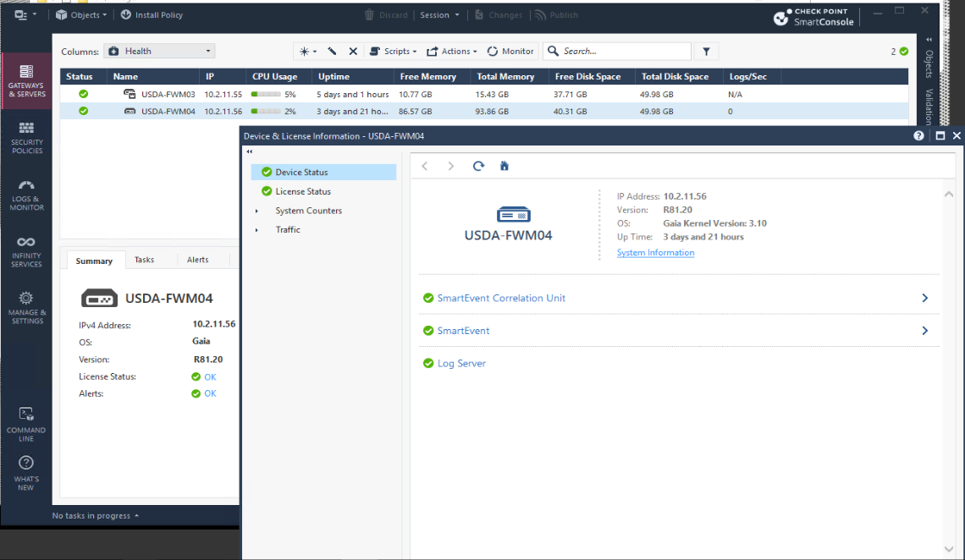Viewport: 965px width, 560px height.
Task: Click the Edit pencil icon
Action: [x=332, y=51]
